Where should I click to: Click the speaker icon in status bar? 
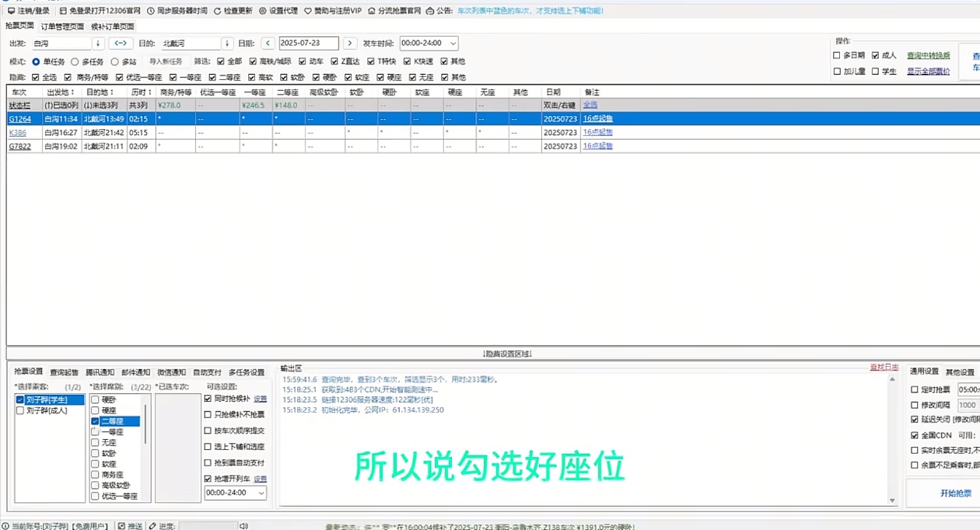tap(241, 526)
